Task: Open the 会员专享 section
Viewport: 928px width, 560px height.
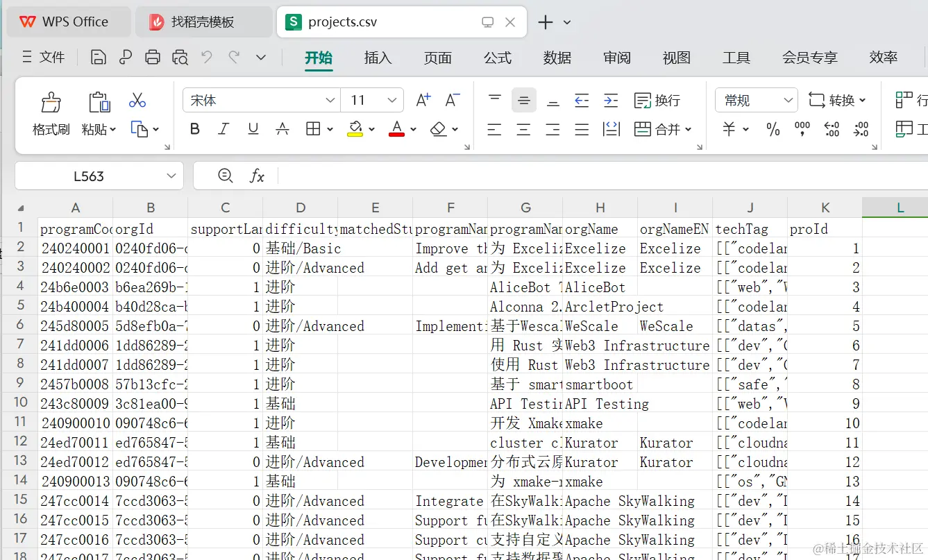Action: coord(809,58)
